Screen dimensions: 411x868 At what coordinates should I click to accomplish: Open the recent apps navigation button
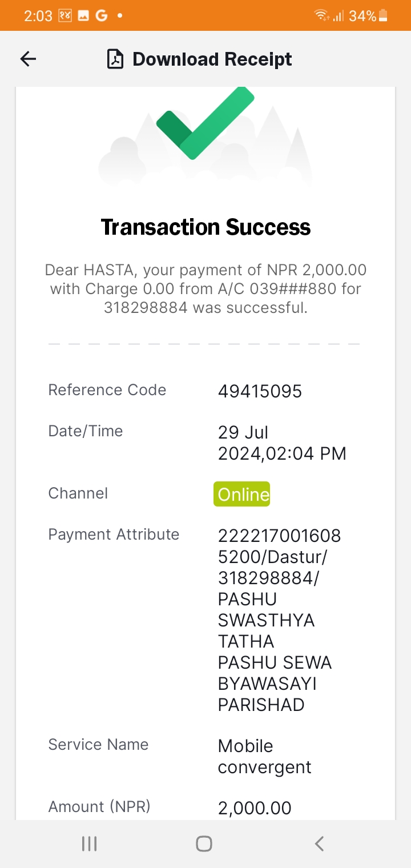click(x=89, y=843)
